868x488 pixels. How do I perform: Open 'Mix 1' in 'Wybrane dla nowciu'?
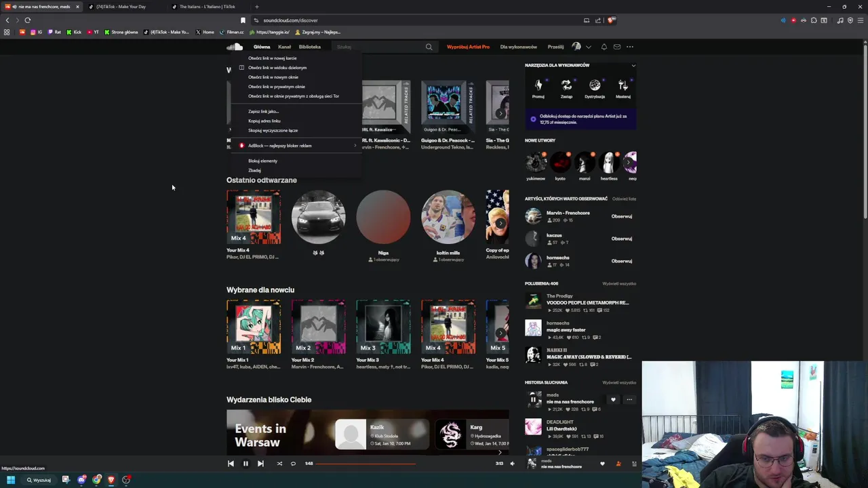point(254,327)
